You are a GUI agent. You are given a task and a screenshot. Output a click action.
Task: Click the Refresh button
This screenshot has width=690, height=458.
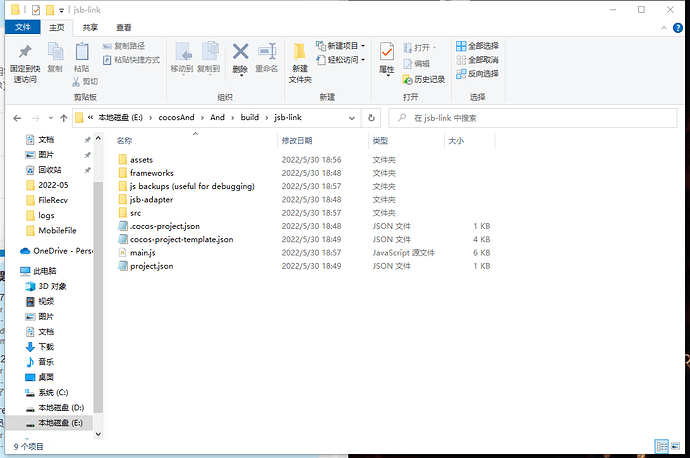[371, 118]
